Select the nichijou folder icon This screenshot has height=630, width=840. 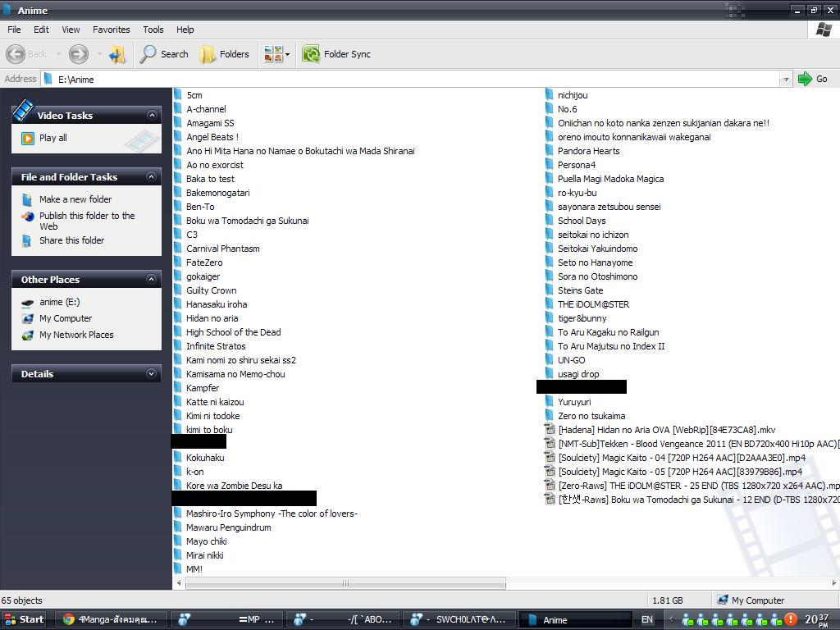pyautogui.click(x=549, y=95)
